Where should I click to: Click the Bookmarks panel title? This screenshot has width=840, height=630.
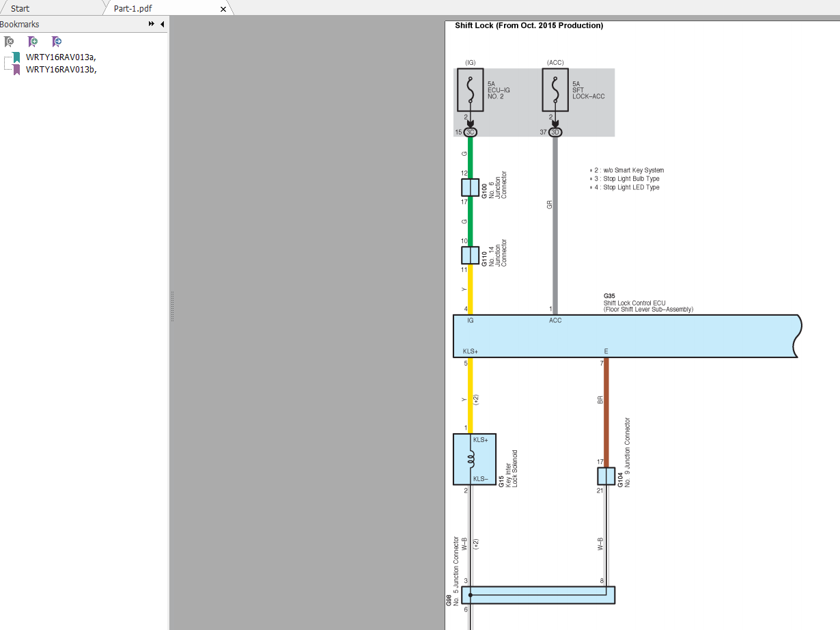(20, 24)
